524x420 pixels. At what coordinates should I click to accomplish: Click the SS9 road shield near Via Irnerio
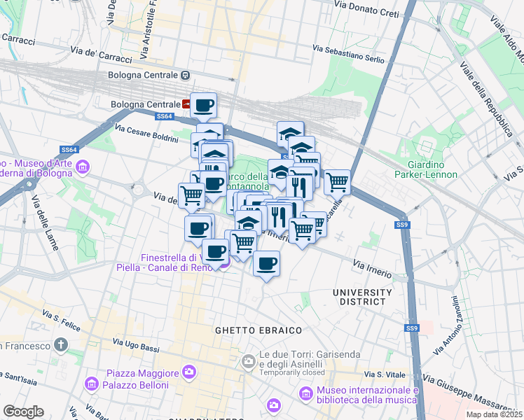402,225
